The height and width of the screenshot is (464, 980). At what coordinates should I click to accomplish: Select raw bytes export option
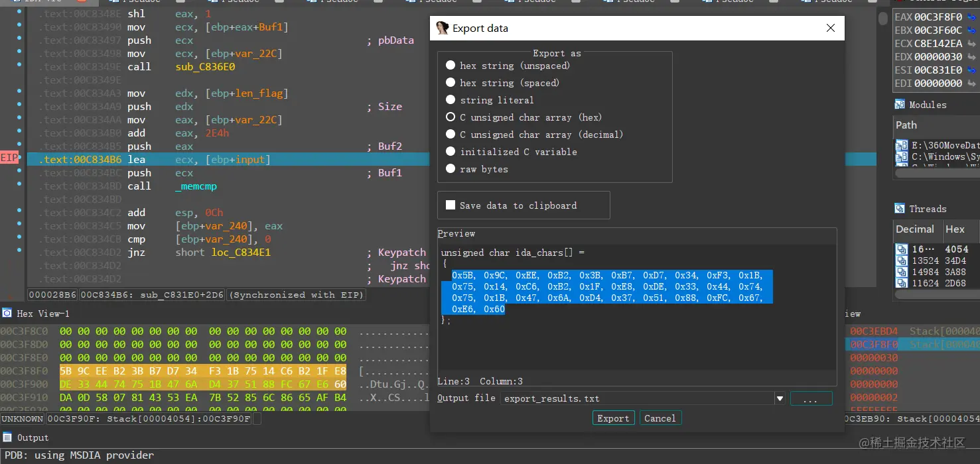[x=451, y=169]
